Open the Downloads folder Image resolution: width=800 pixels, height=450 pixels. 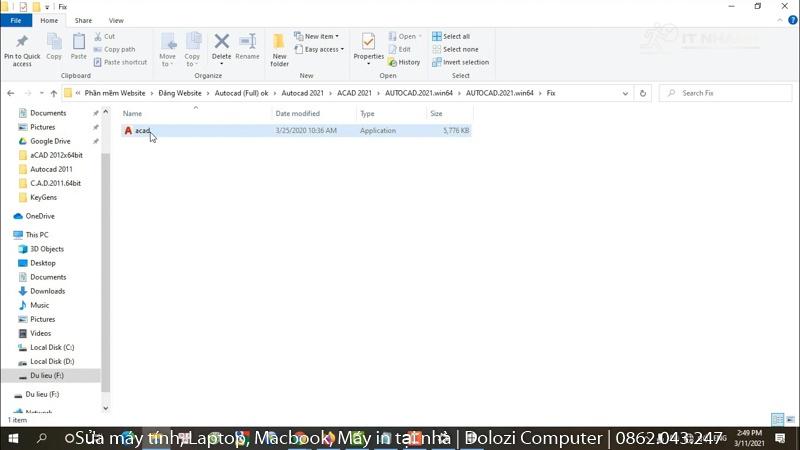47,291
